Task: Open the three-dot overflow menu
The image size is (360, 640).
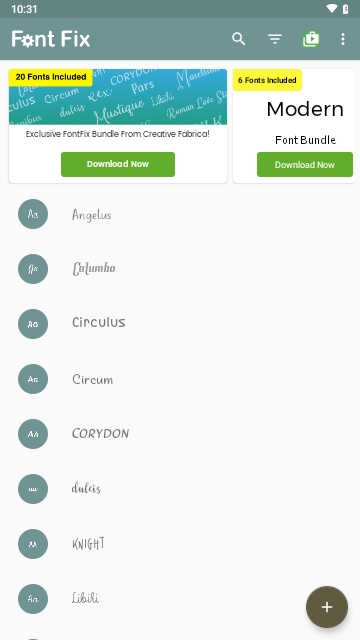Action: 343,39
